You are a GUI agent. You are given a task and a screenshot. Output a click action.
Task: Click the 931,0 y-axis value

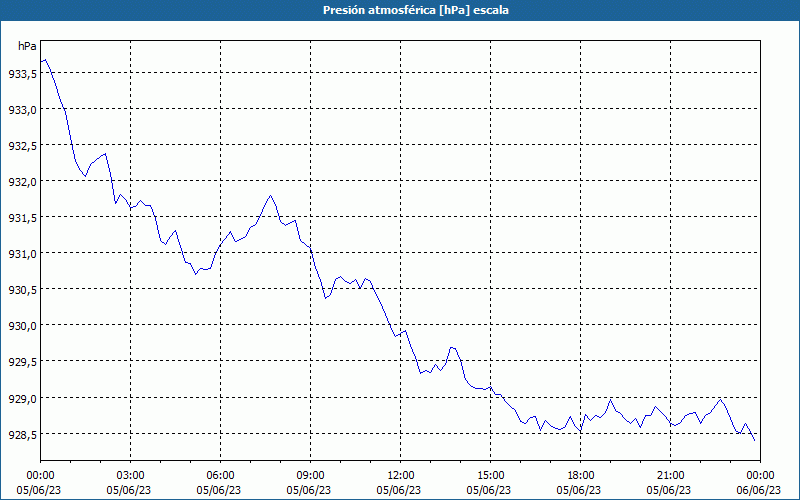coord(23,254)
